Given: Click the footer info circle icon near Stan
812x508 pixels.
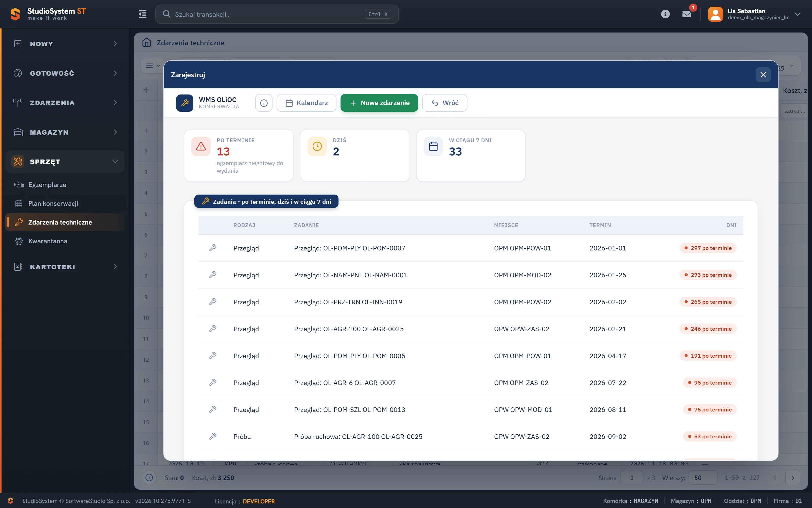Looking at the screenshot, I should click(149, 478).
